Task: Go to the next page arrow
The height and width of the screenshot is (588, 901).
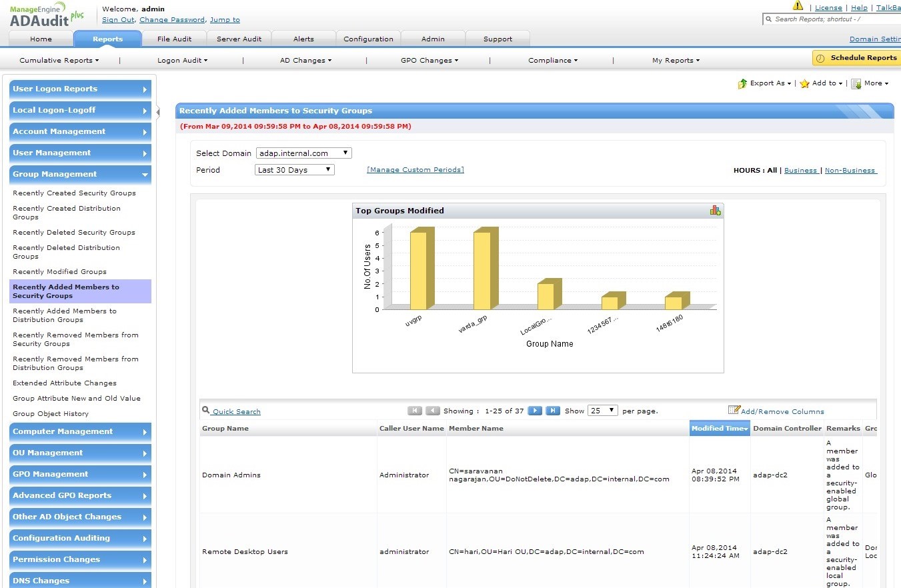Action: tap(534, 411)
